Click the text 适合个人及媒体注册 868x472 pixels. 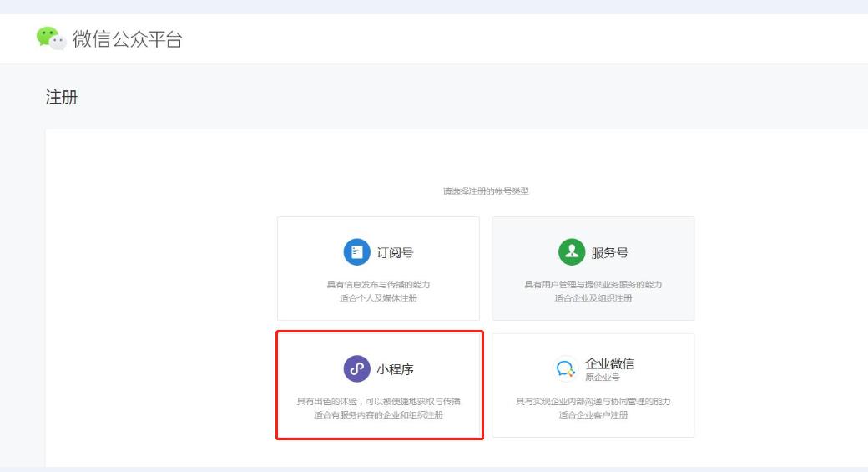coord(378,298)
